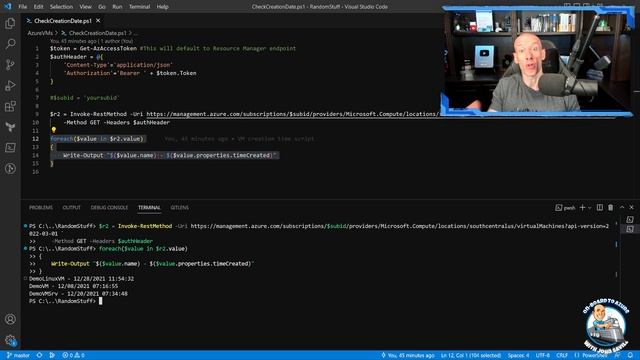The height and width of the screenshot is (360, 640).
Task: Click the GitLens codelens '45 minutes ago | 1 author'
Action: point(91,41)
